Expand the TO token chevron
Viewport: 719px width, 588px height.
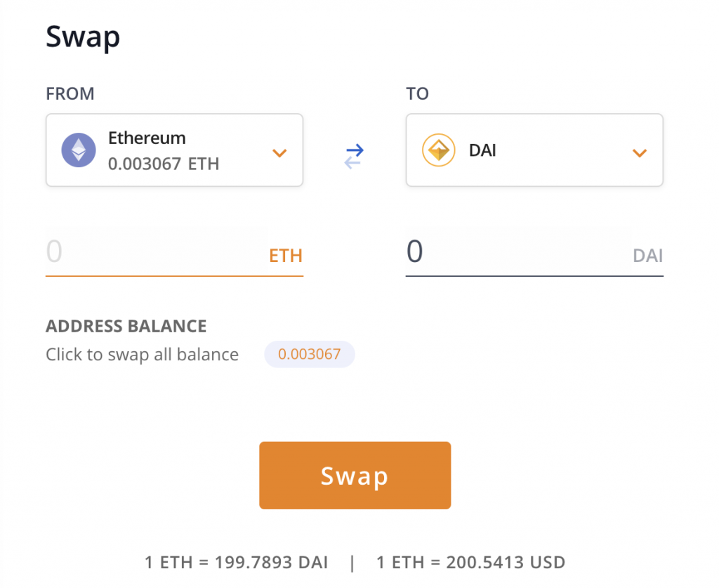point(640,152)
